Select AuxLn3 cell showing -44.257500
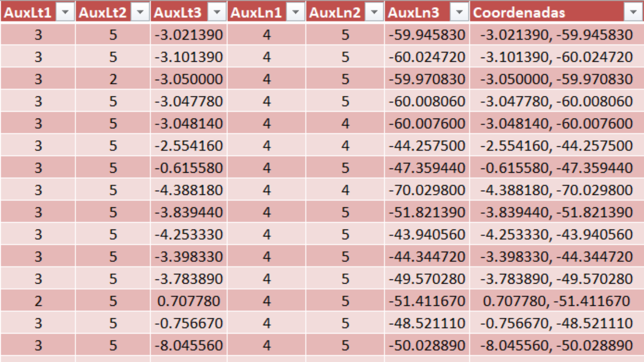The width and height of the screenshot is (644, 362). pyautogui.click(x=427, y=146)
